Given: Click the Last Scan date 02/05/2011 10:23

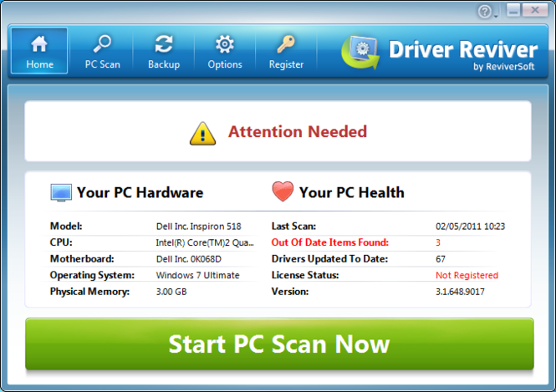Looking at the screenshot, I should click(470, 227).
